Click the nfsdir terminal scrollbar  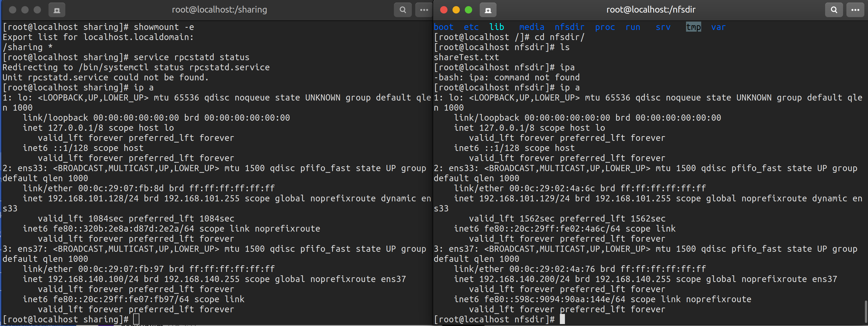click(x=865, y=311)
